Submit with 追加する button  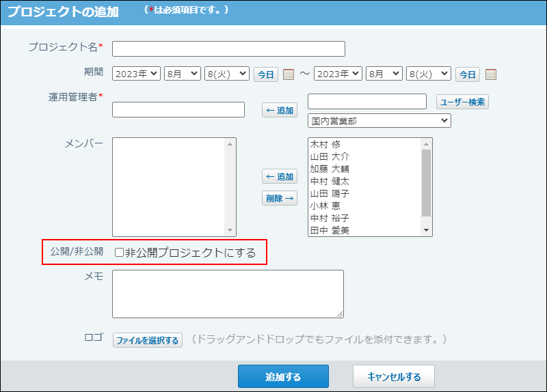click(283, 376)
